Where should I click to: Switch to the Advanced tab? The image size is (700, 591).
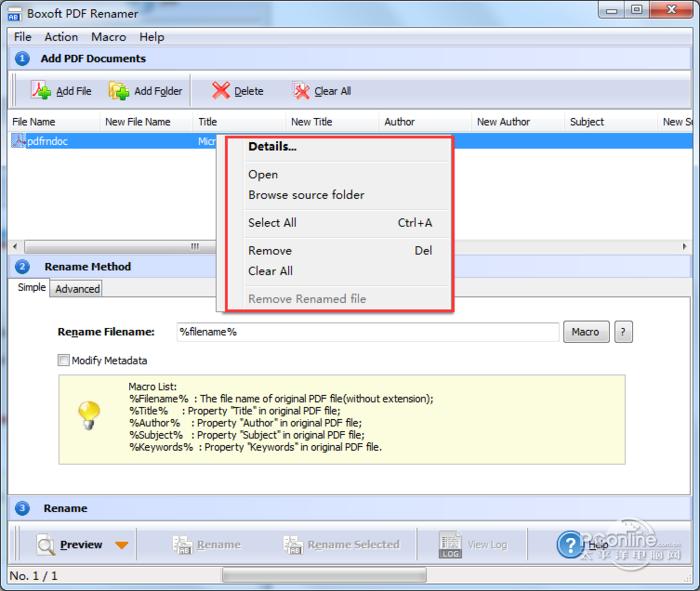[x=77, y=289]
